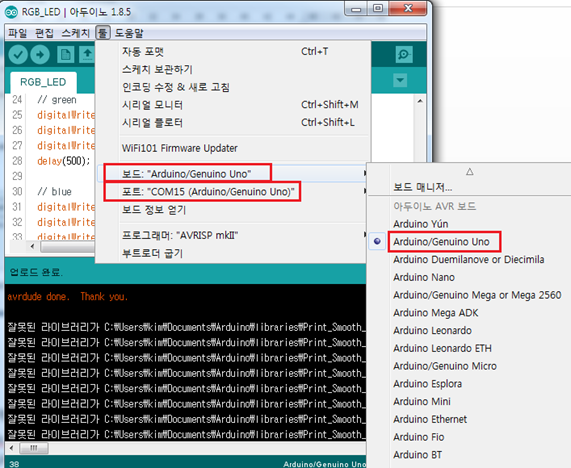Viewport: 571px width, 468px height.
Task: Click the board list scroll-up triangle
Action: [469, 172]
